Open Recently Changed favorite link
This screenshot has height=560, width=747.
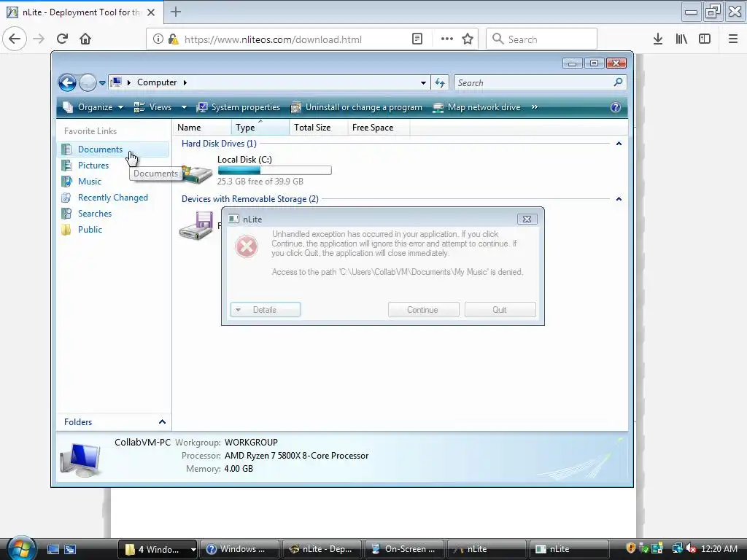pos(113,197)
